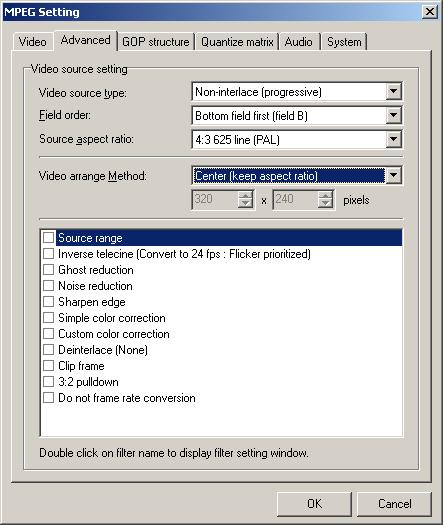Open the GOP structure tab

pos(156,42)
